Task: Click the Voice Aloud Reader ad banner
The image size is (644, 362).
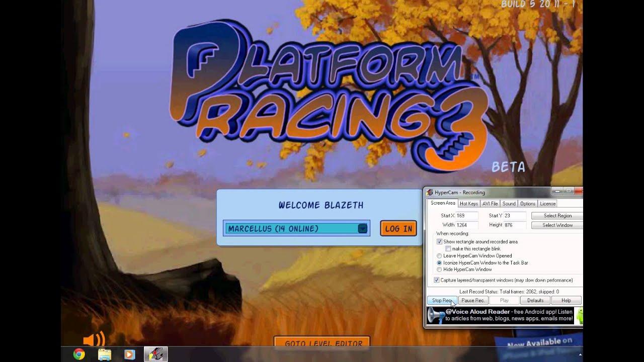Action: click(x=505, y=316)
